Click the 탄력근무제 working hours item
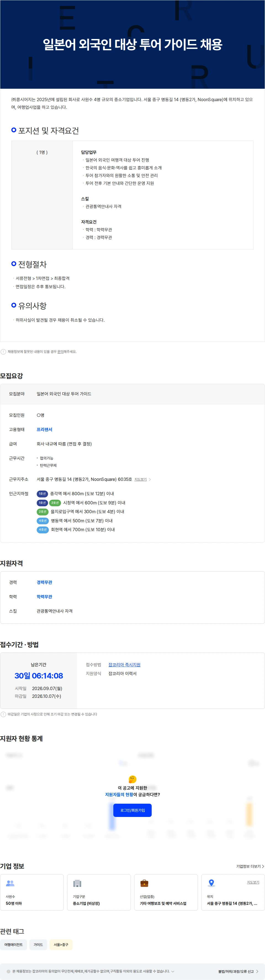Screen dimensions: 265x980 [48, 465]
